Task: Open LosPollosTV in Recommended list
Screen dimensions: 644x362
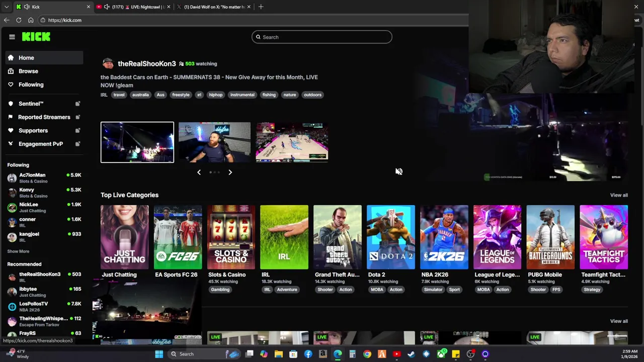Action: tap(44, 306)
